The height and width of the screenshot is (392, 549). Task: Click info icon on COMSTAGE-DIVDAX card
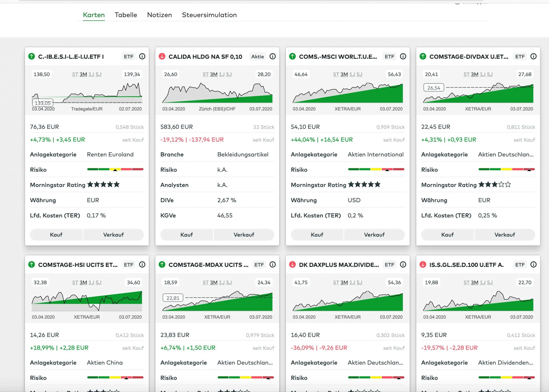click(x=533, y=57)
